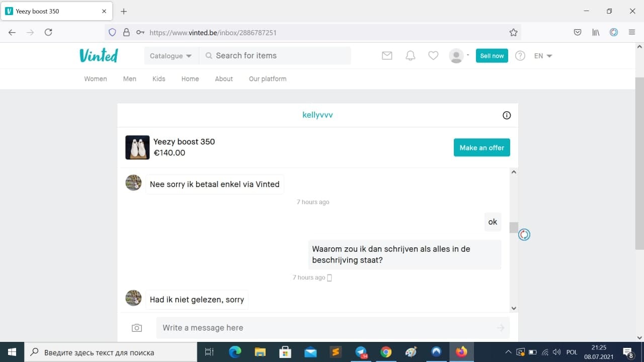The image size is (644, 362).
Task: Save page to Pocket
Action: [578, 32]
